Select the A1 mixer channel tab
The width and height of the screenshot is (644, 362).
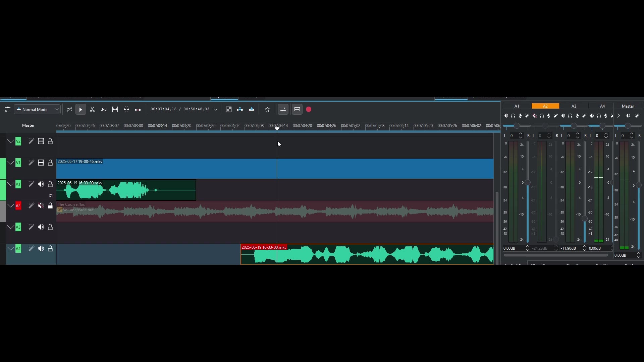point(517,106)
